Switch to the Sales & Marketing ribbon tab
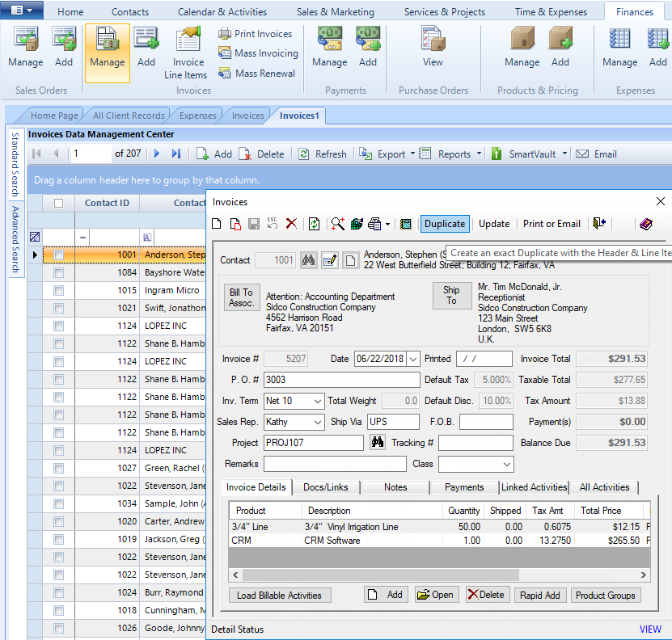 click(x=335, y=12)
